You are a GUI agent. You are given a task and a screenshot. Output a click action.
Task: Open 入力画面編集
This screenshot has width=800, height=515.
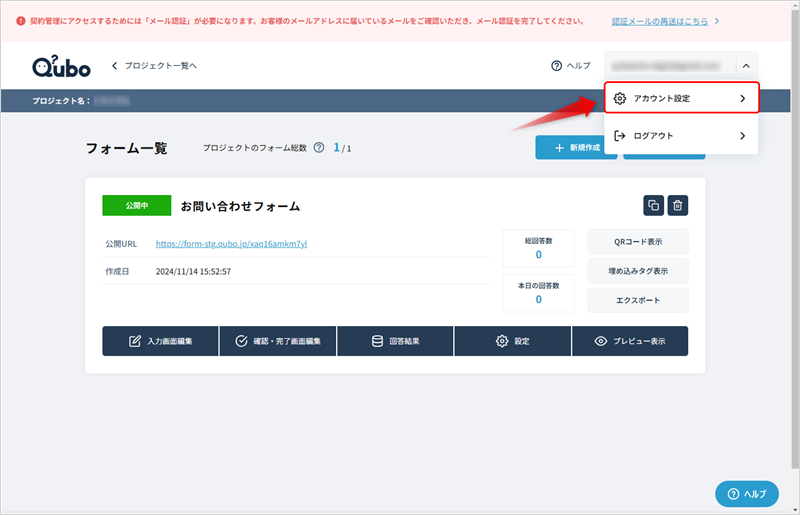coord(160,341)
